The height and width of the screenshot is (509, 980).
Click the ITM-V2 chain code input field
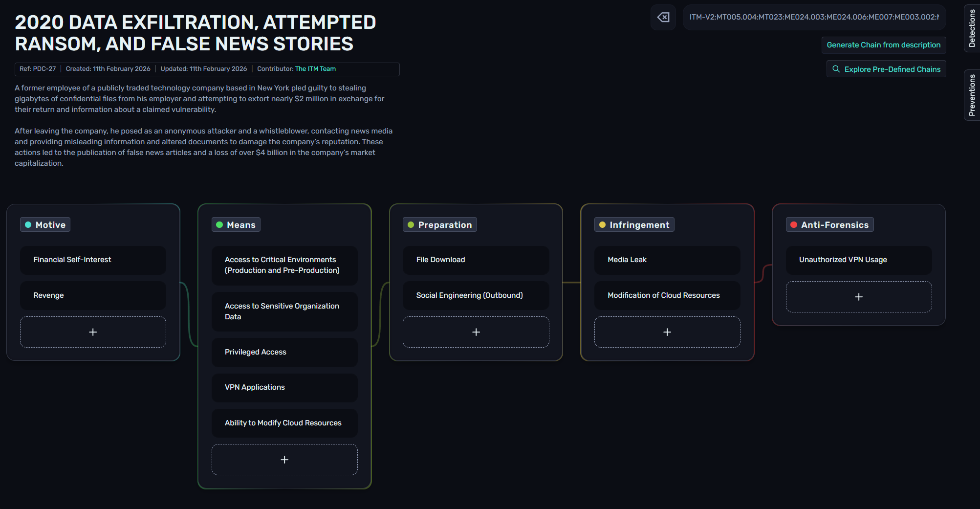[x=814, y=18]
